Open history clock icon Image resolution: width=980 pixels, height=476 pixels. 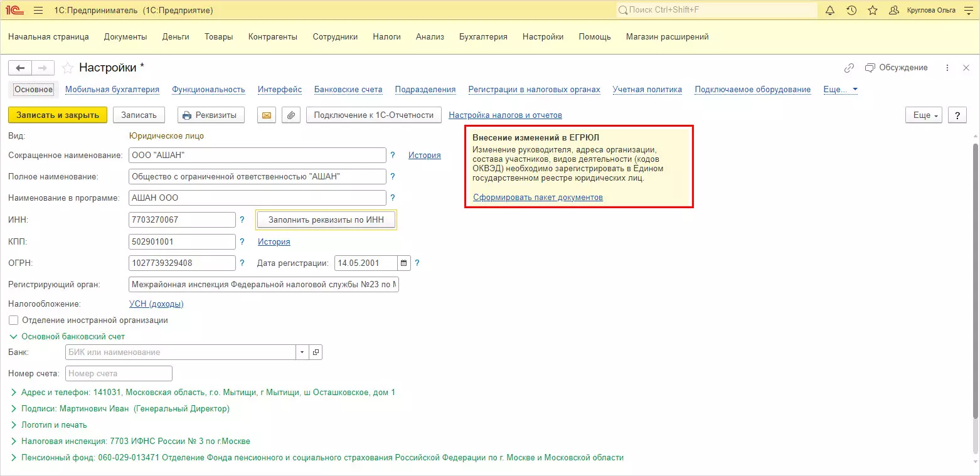tap(851, 11)
